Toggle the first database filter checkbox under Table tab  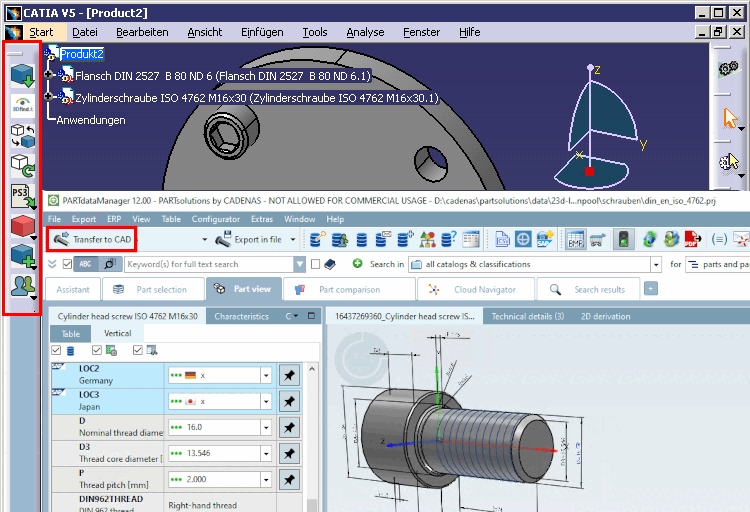tap(56, 350)
